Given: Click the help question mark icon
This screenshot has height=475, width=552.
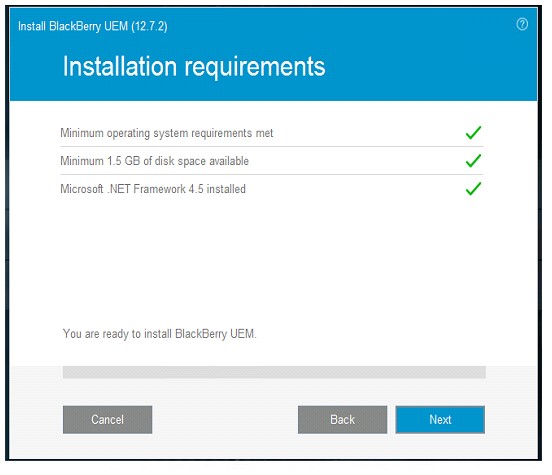Looking at the screenshot, I should 522,25.
